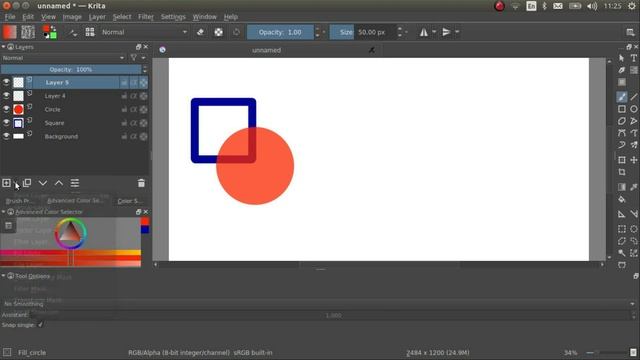
Task: Open the Layer menu
Action: click(97, 17)
